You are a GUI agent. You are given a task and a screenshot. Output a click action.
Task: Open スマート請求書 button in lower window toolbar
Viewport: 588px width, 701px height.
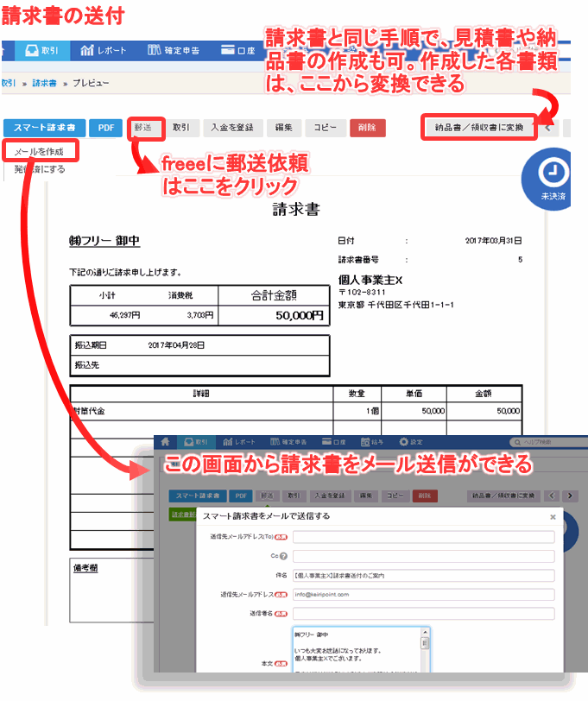(197, 496)
